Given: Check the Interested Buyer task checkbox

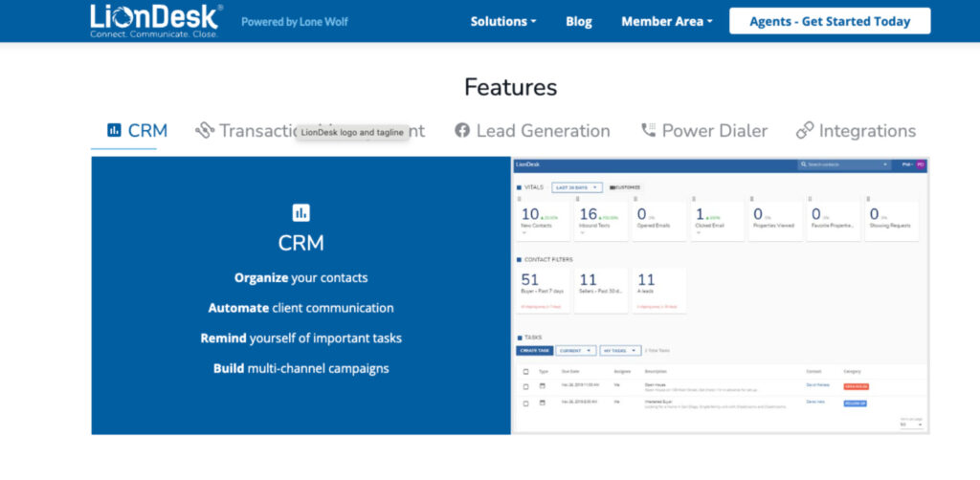Looking at the screenshot, I should 525,404.
